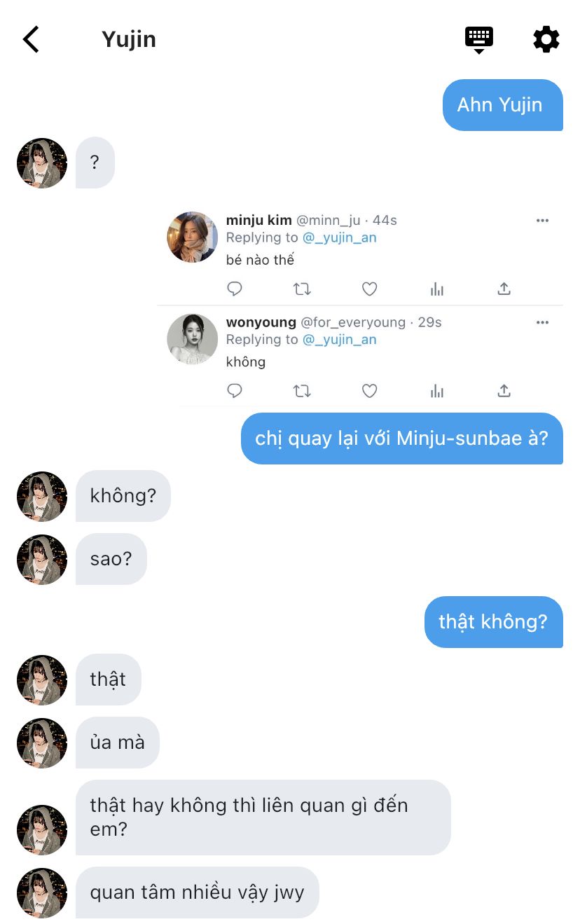Screen dimensions: 580x924
Task: Tap the back arrow
Action: tap(31, 39)
